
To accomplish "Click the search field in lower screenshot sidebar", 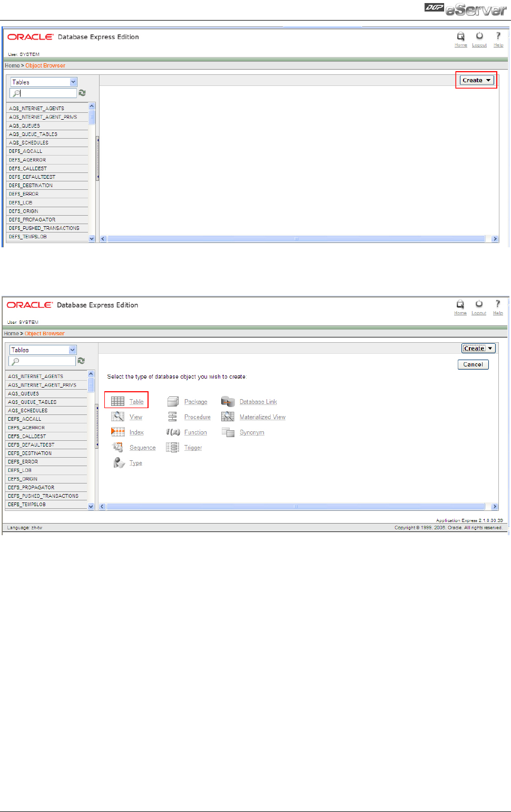I will pyautogui.click(x=42, y=361).
